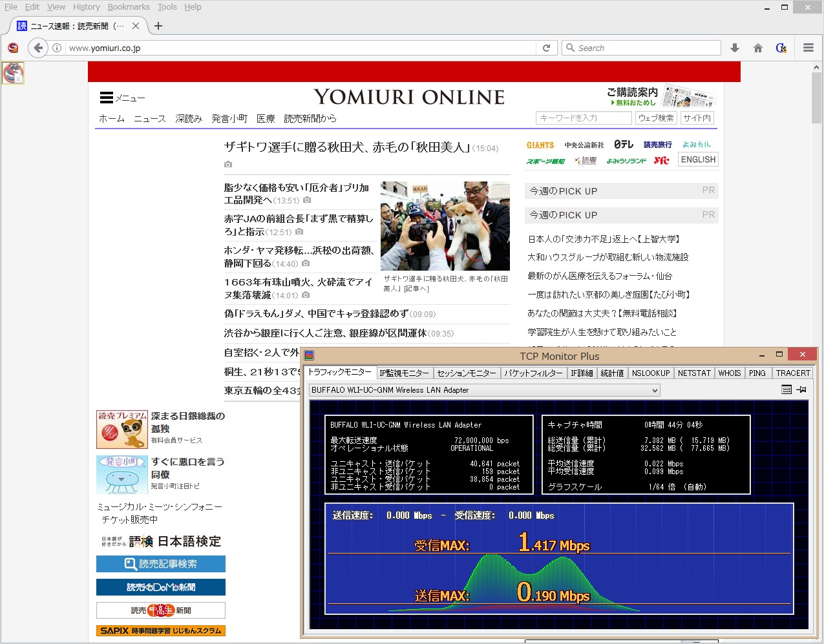
Task: Open the IP監視モニター tab
Action: (x=404, y=373)
